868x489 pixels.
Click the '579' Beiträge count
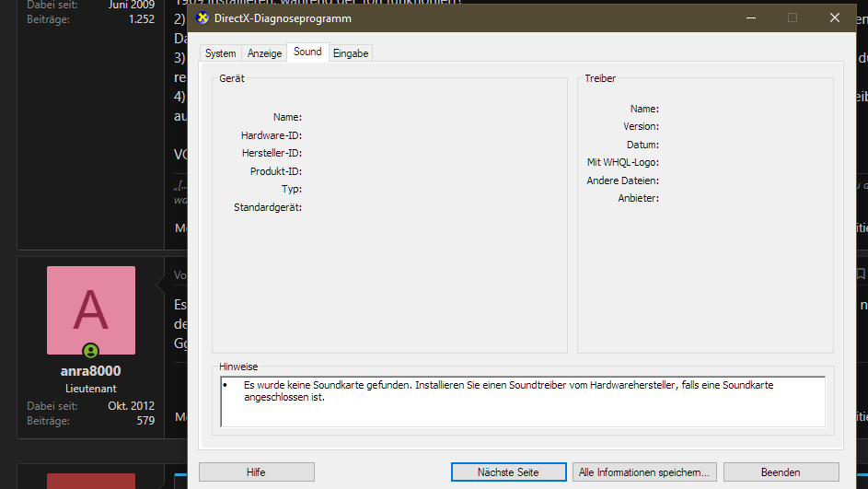(145, 420)
